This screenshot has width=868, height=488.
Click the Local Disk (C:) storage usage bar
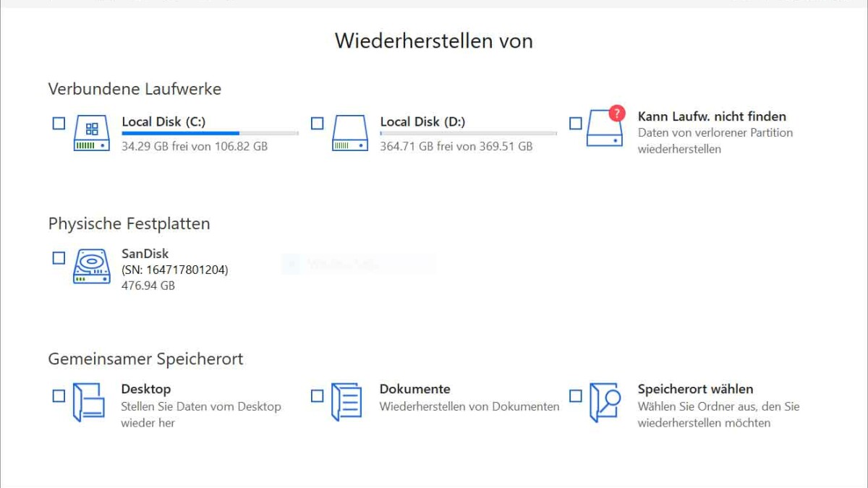click(210, 134)
